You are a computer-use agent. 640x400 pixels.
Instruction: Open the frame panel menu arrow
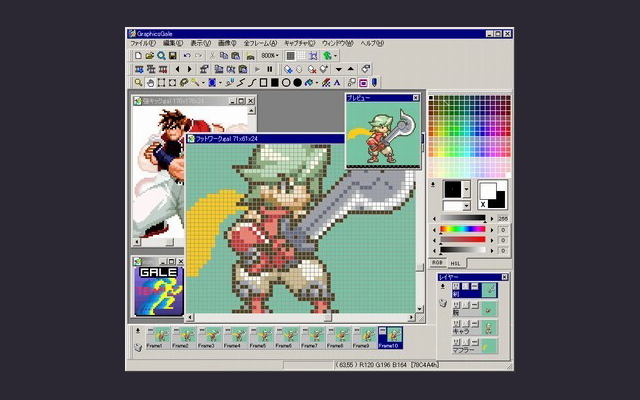138,331
